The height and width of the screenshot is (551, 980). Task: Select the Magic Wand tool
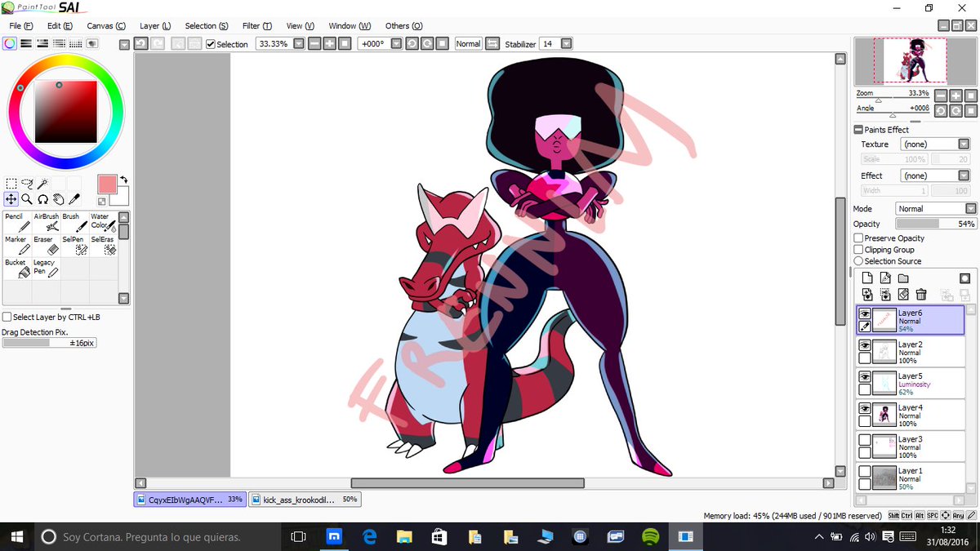point(42,184)
